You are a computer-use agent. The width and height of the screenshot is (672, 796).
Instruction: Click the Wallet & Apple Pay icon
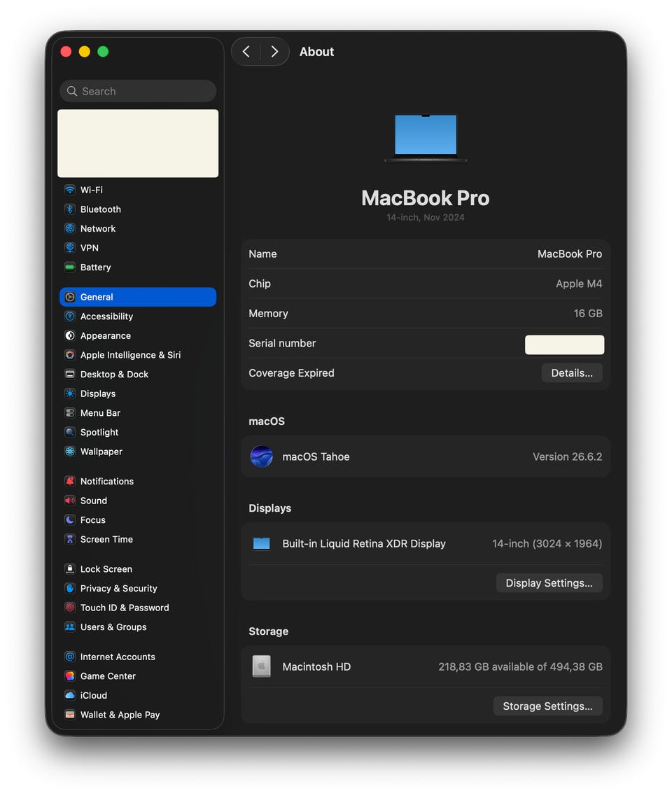70,715
